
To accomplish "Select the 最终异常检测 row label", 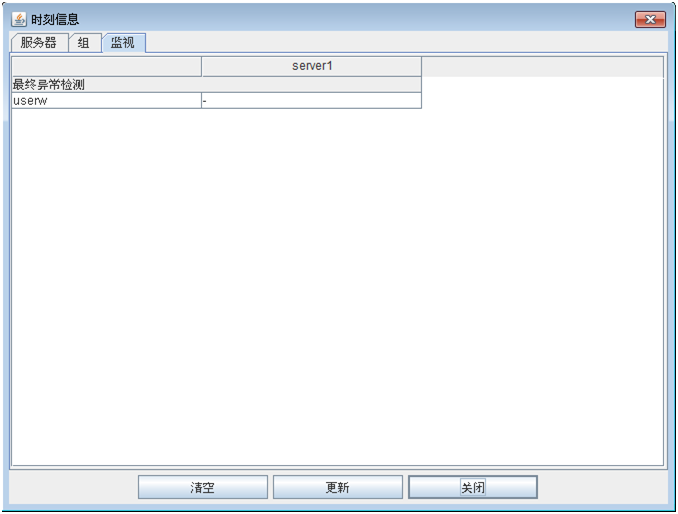I will (x=49, y=85).
